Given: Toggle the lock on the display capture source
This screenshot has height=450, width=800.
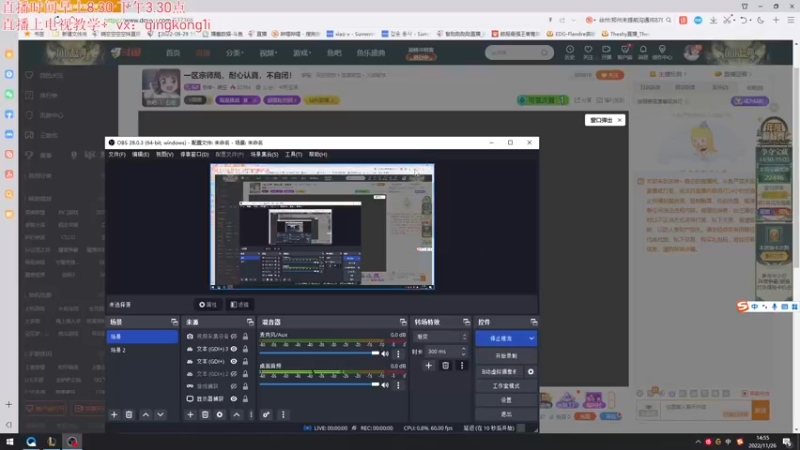Looking at the screenshot, I should tap(245, 399).
